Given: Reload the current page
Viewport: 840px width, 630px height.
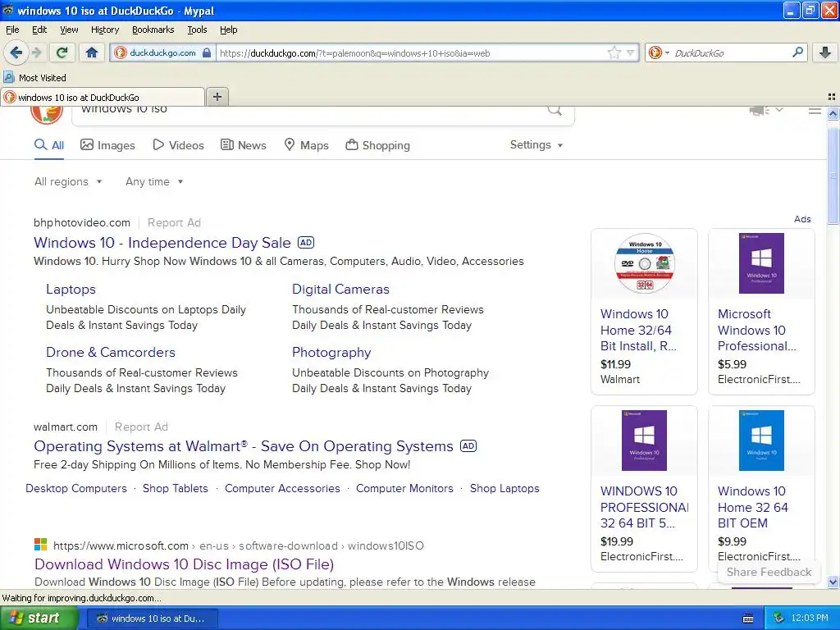Looking at the screenshot, I should [62, 52].
